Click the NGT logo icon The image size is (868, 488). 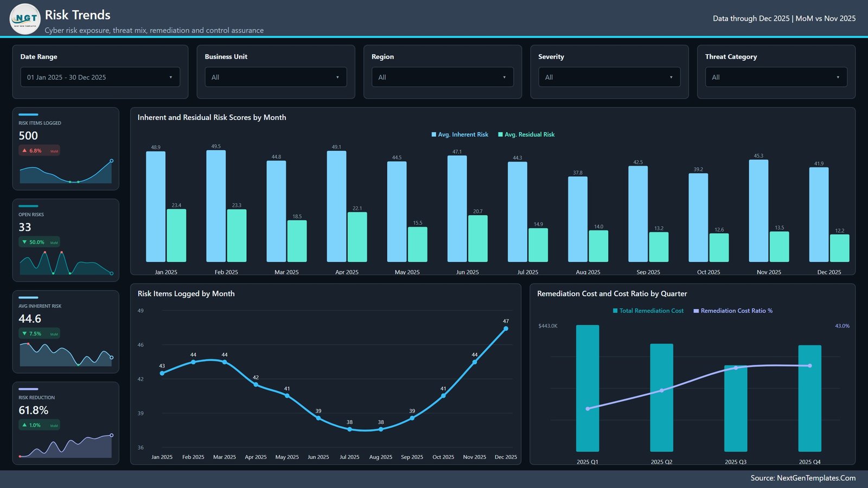tap(25, 18)
